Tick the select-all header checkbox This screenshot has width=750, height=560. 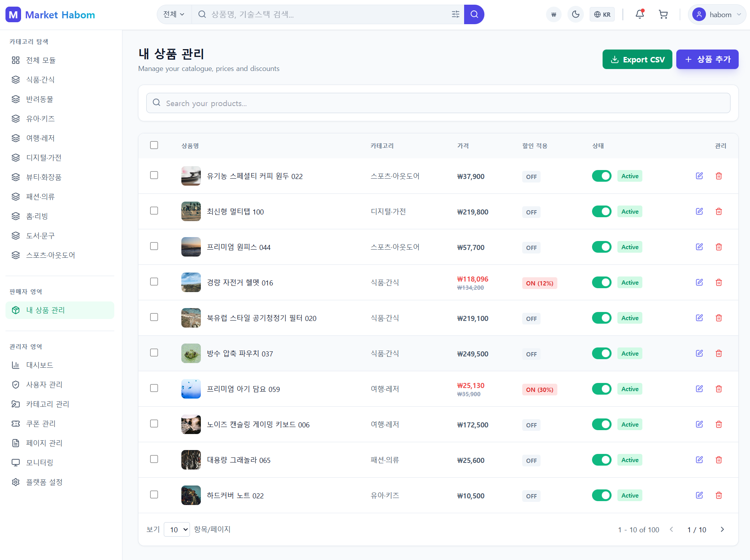[154, 145]
